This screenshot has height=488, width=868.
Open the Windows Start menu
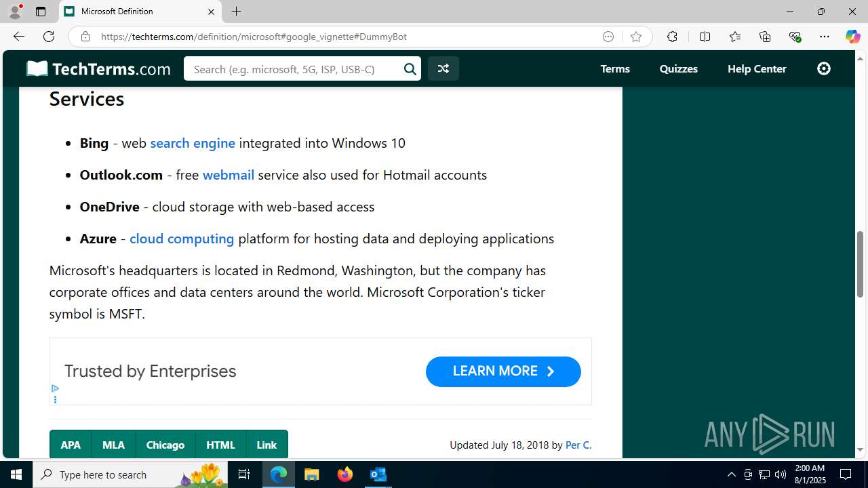pos(16,474)
